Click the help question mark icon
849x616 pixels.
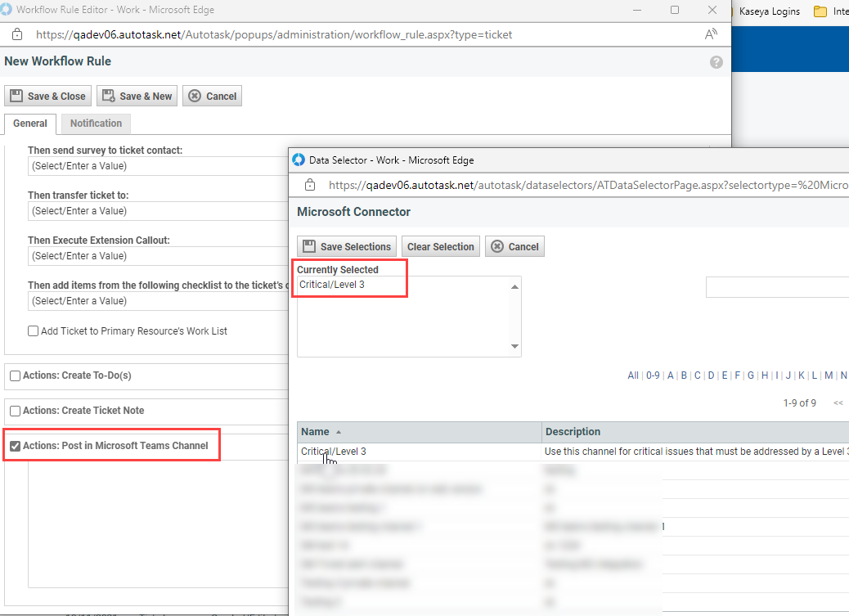click(716, 62)
